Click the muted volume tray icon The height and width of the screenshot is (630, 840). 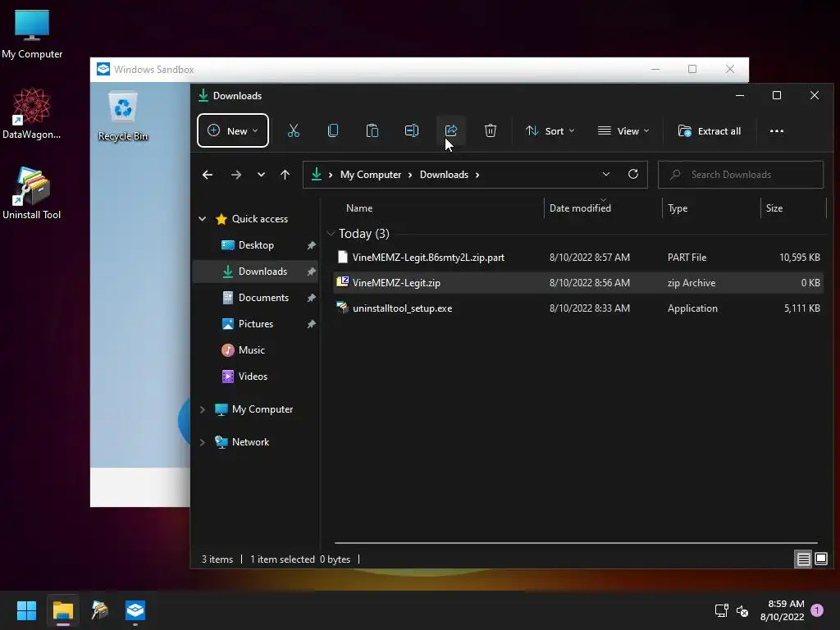click(x=742, y=610)
